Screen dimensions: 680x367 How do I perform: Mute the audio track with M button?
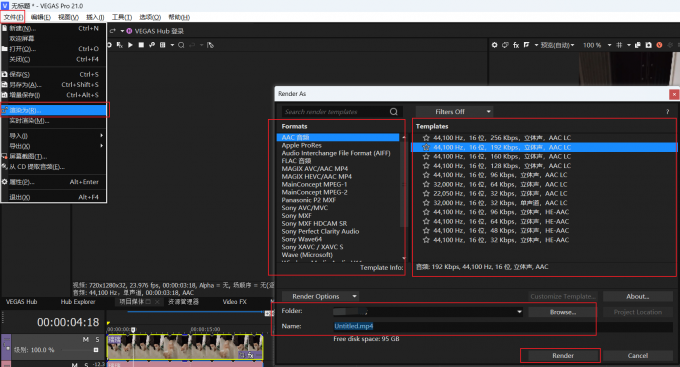[x=75, y=364]
